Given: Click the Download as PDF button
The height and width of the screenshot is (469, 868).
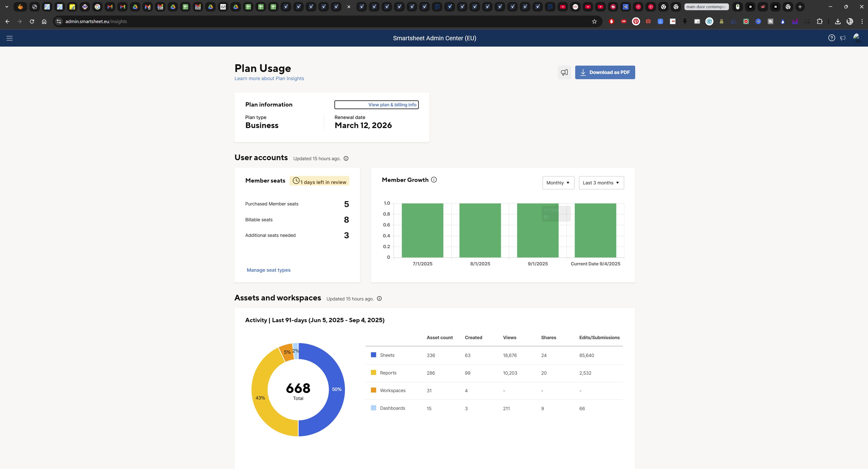Looking at the screenshot, I should [x=605, y=72].
